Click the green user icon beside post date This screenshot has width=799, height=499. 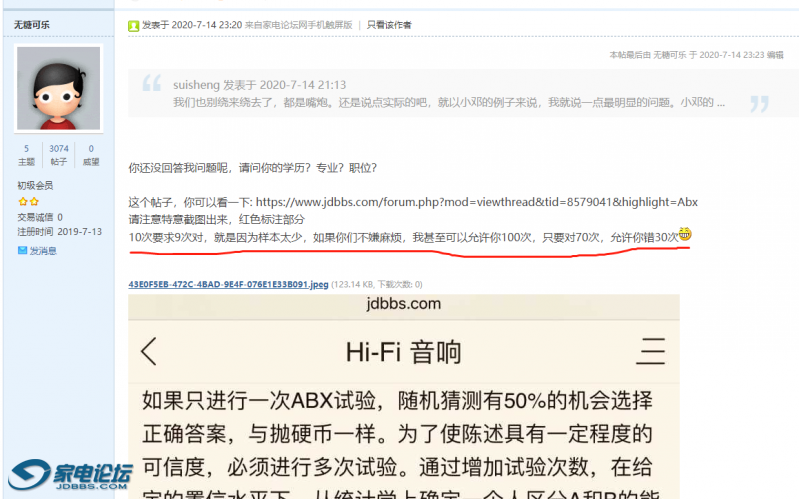tap(134, 25)
